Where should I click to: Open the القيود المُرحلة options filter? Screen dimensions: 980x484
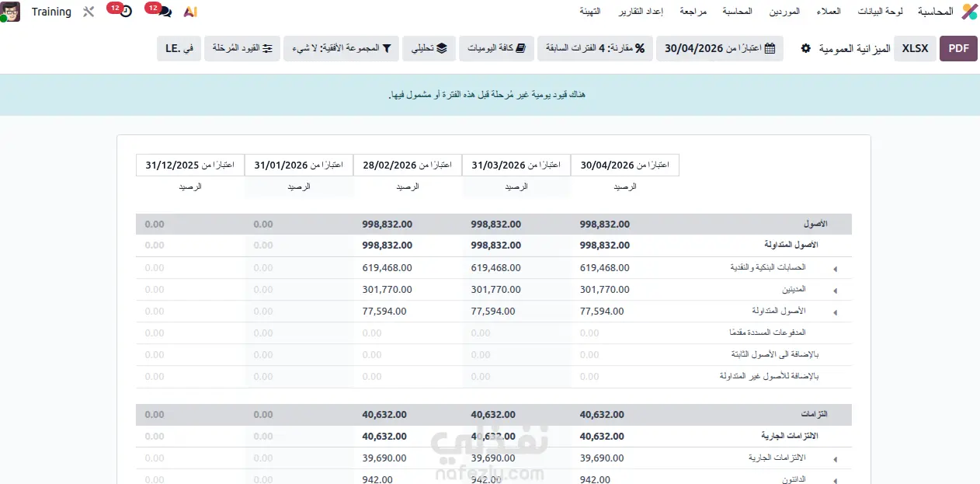242,48
